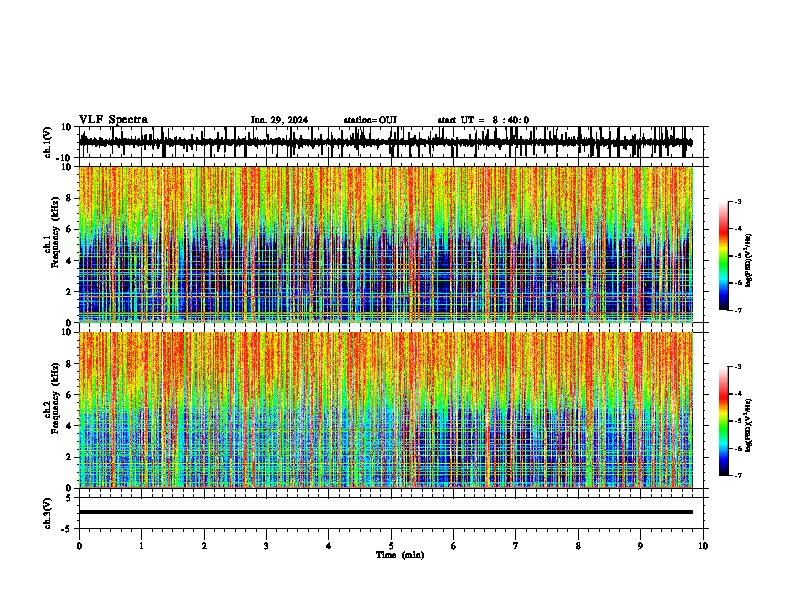792x612 pixels.
Task: Click the "-7" tick on ch.2 colorbar
Action: [738, 476]
